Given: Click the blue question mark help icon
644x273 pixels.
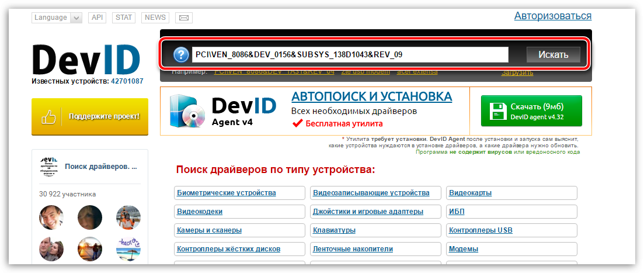Looking at the screenshot, I should [x=181, y=55].
